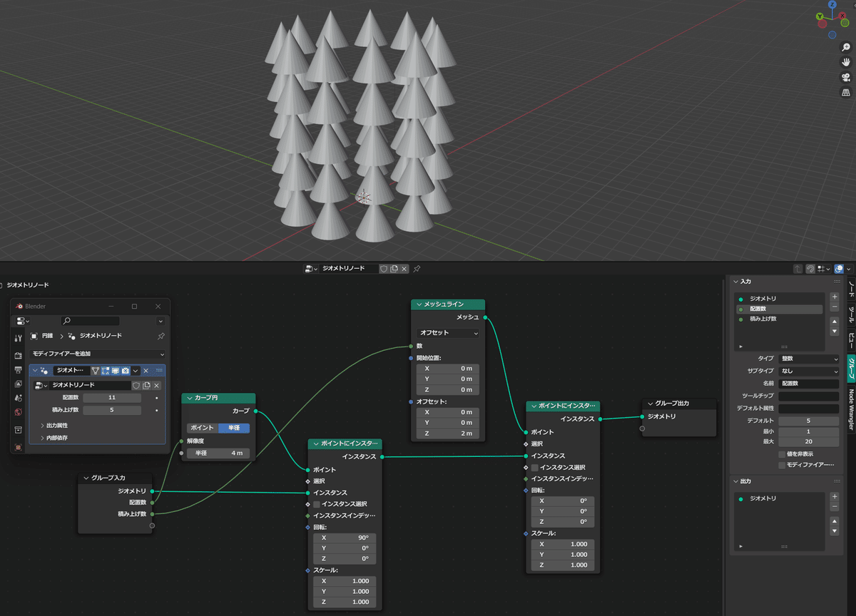The width and height of the screenshot is (856, 616).
Task: Toggle the overlay icon in node editor header
Action: point(839,269)
